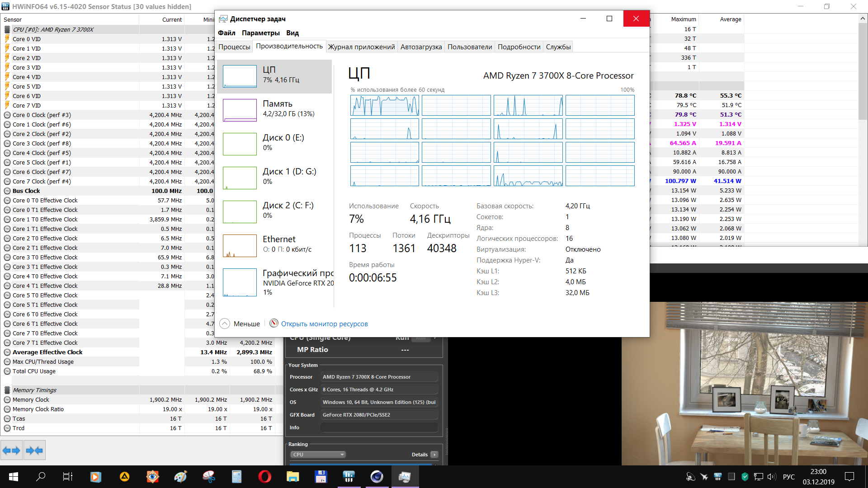Switch to the 'Автозагрузка' tab

point(421,47)
